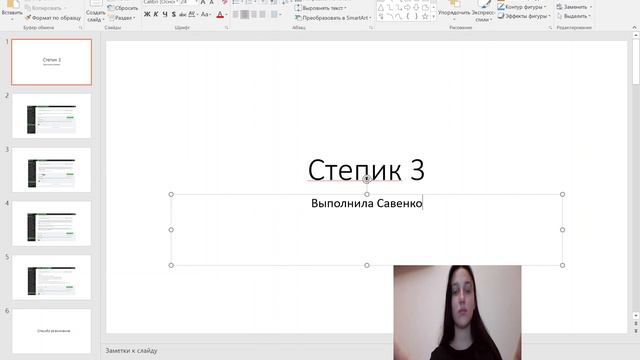Open character spacing (AV) dropdown
The height and width of the screenshot is (360, 640).
coord(193,15)
